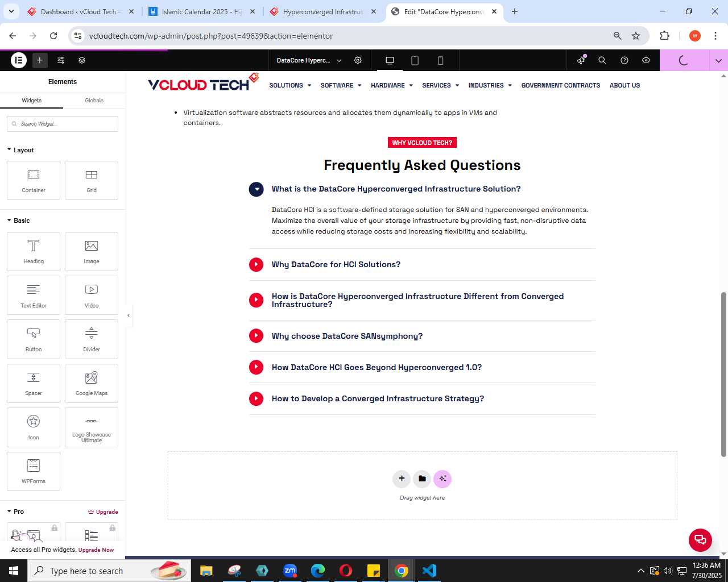Click the Elementor AI sparkle button in canvas

pos(442,479)
